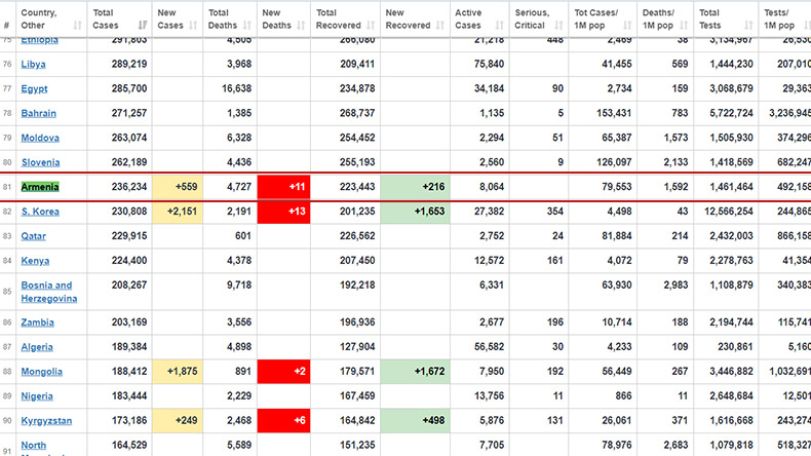This screenshot has height=456, width=811.
Task: Click sort arrows in Country, Other header
Action: pyautogui.click(x=78, y=25)
